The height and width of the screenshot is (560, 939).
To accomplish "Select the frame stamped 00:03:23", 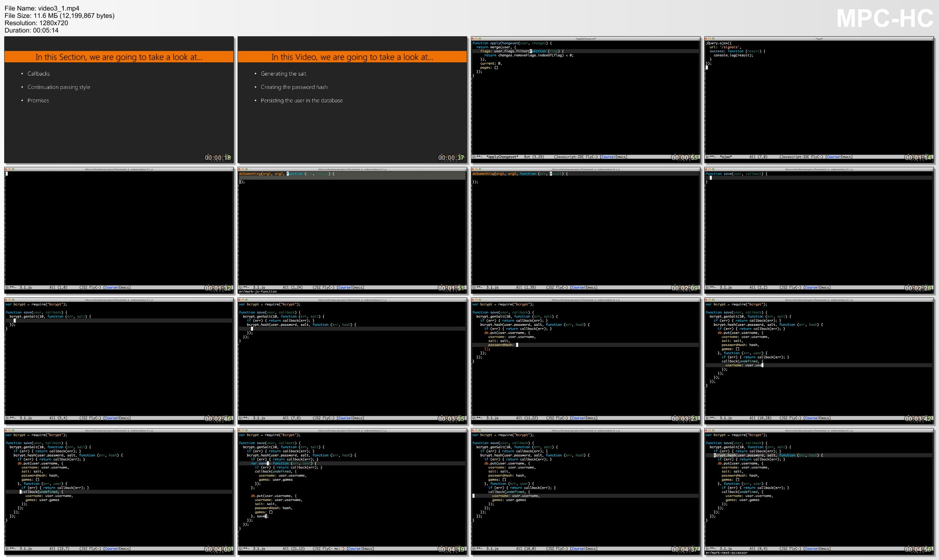I will pos(586,361).
